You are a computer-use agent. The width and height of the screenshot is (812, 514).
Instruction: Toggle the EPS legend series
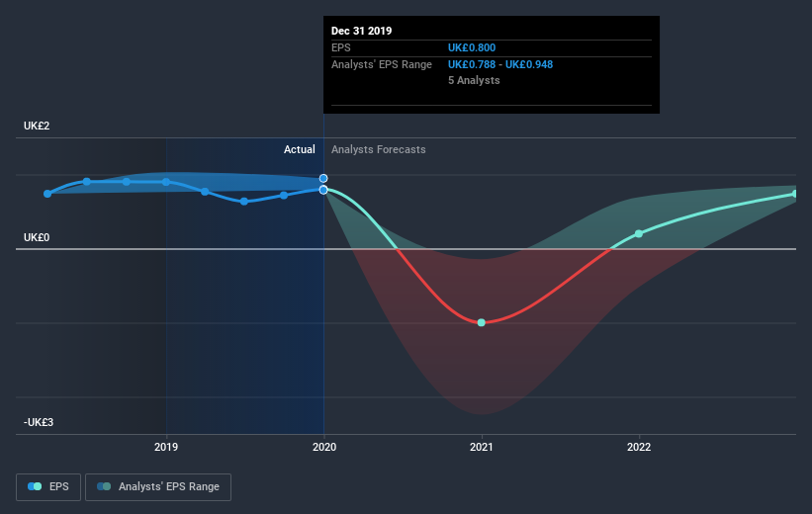click(x=48, y=486)
